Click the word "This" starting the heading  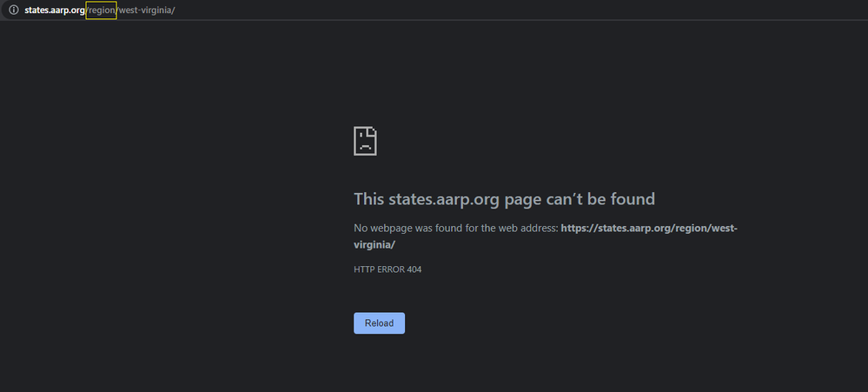[x=368, y=199]
